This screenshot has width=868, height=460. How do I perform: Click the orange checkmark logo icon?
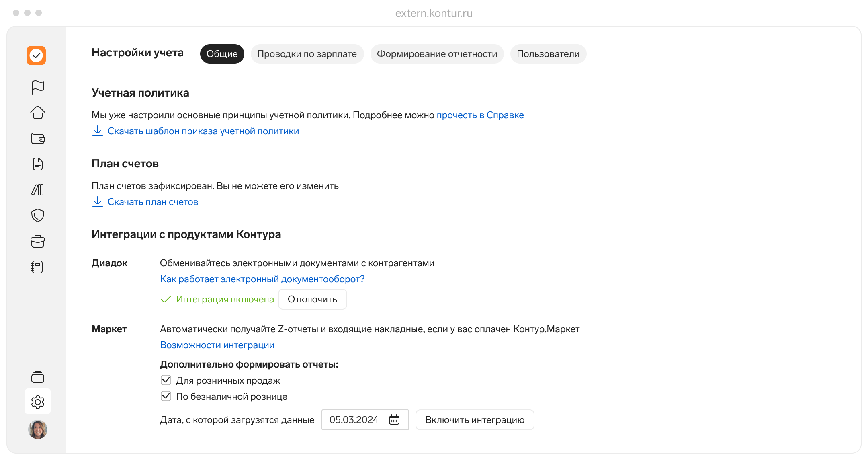click(36, 55)
